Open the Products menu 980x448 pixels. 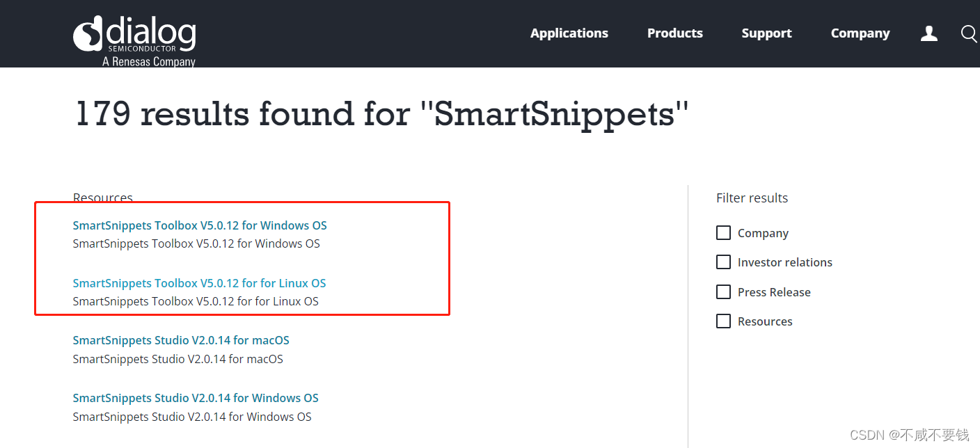[x=674, y=33]
